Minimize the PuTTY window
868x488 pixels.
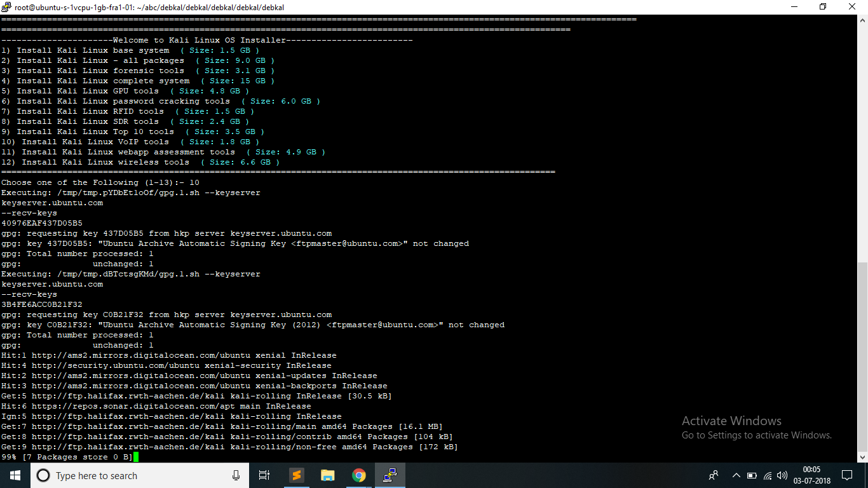pyautogui.click(x=794, y=7)
